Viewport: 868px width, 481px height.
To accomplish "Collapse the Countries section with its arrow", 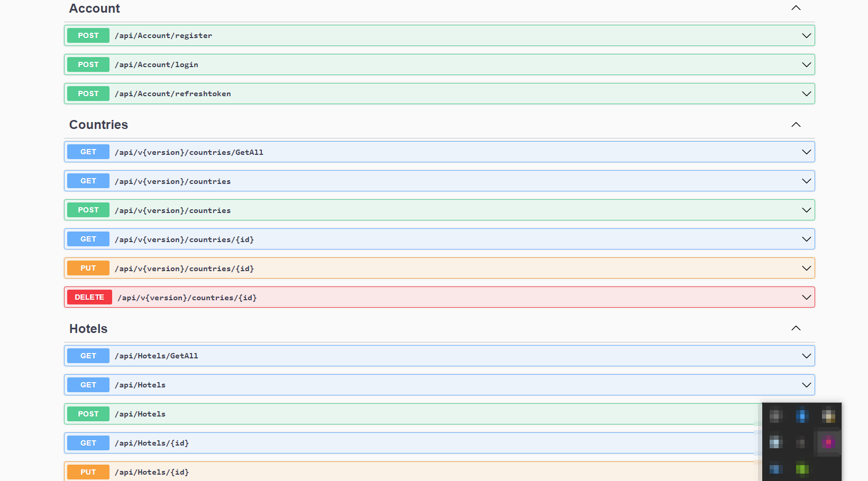I will coord(796,125).
